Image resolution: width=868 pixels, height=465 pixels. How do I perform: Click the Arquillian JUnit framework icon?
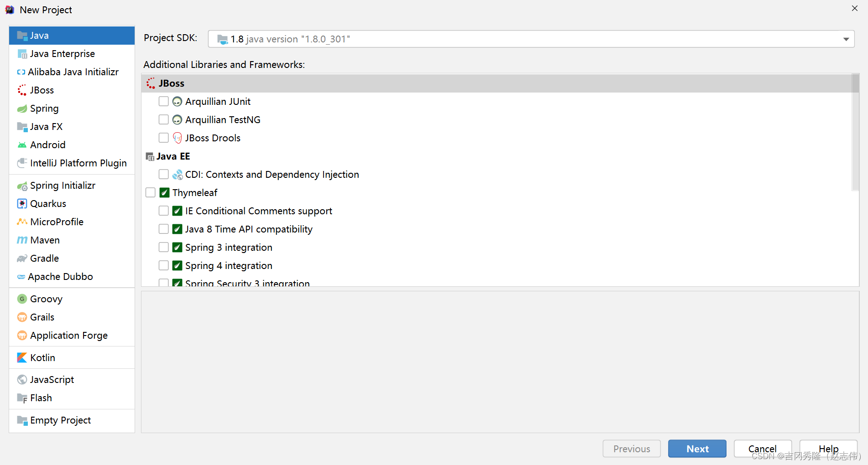coord(178,102)
